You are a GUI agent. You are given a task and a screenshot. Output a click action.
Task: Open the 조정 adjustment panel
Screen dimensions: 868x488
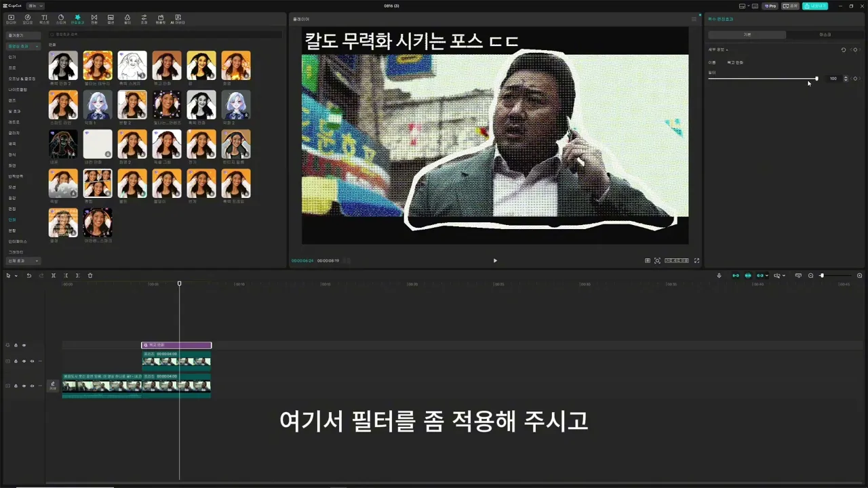tap(144, 19)
